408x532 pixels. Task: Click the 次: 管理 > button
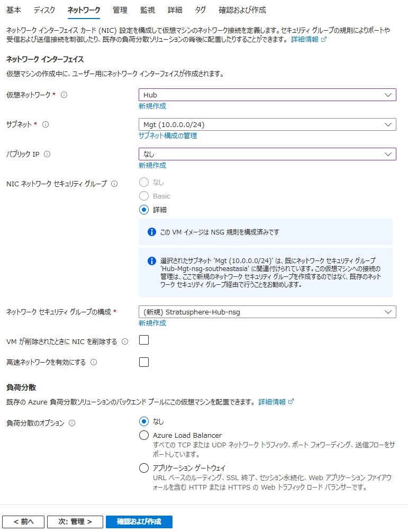pos(75,522)
